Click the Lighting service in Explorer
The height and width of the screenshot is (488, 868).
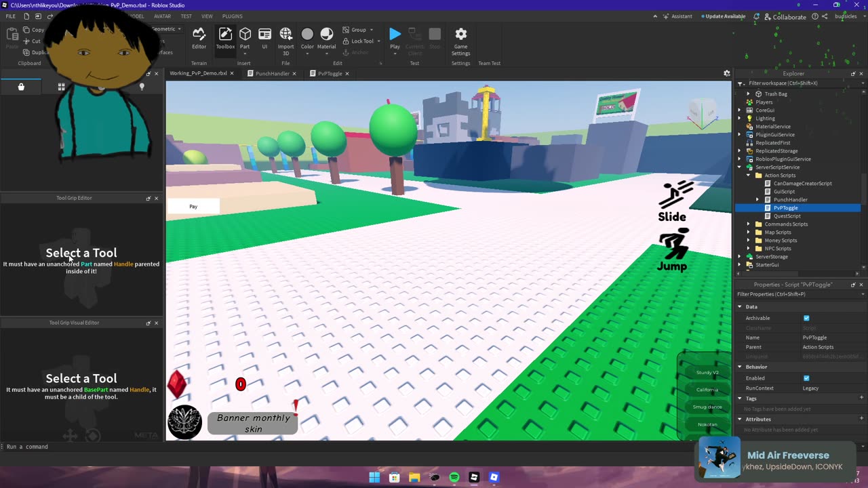tap(765, 118)
